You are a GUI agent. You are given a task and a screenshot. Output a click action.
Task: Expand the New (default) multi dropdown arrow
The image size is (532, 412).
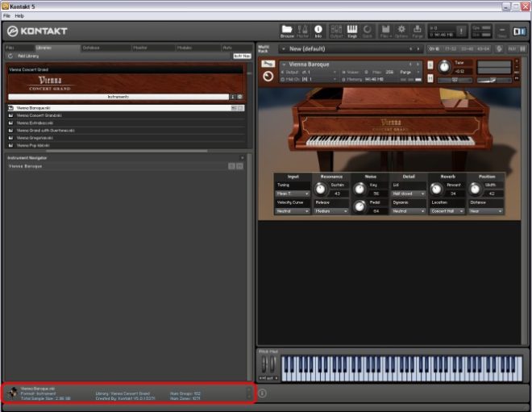pyautogui.click(x=283, y=49)
